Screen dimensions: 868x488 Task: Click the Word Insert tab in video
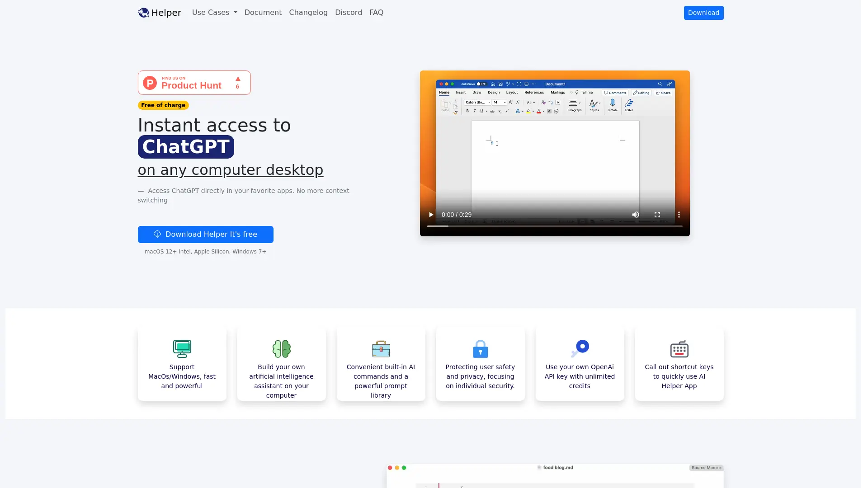(x=461, y=93)
